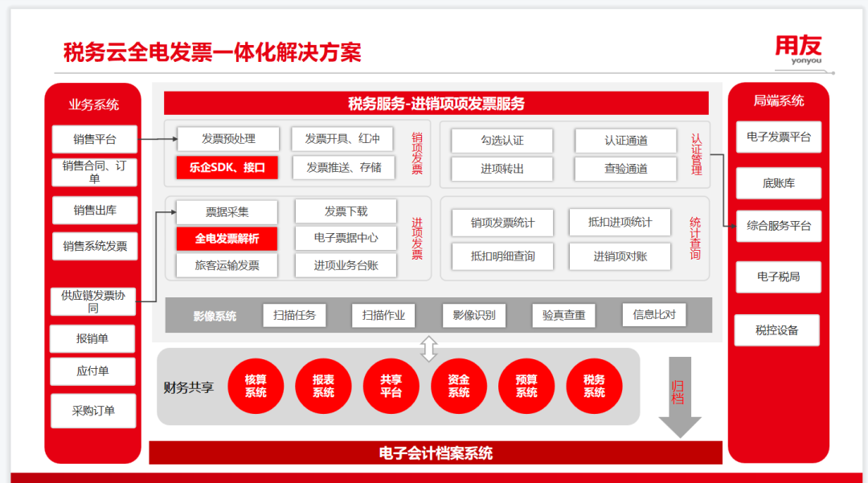Click the 发票下载 box
Image resolution: width=868 pixels, height=483 pixels.
[x=346, y=211]
